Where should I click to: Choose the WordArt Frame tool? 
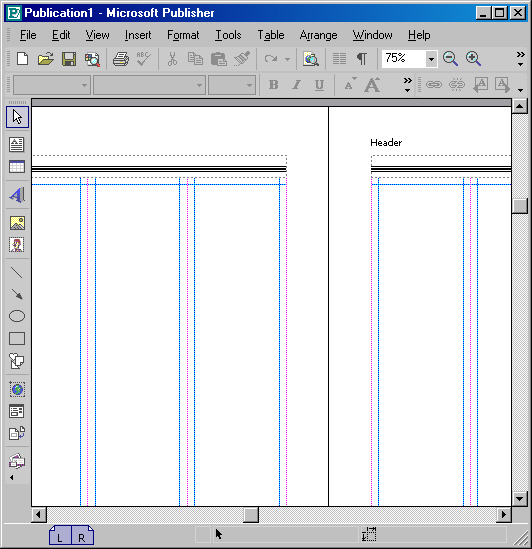pos(17,195)
